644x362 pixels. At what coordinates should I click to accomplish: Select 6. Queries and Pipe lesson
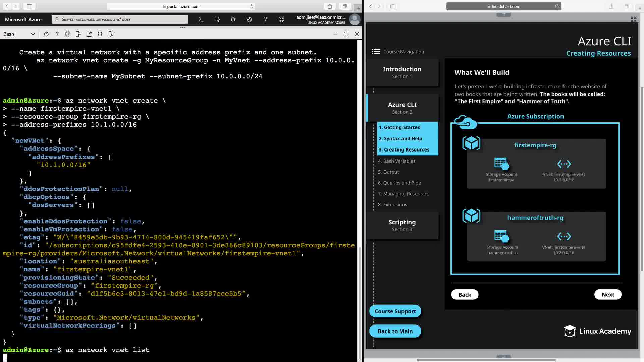click(x=399, y=183)
